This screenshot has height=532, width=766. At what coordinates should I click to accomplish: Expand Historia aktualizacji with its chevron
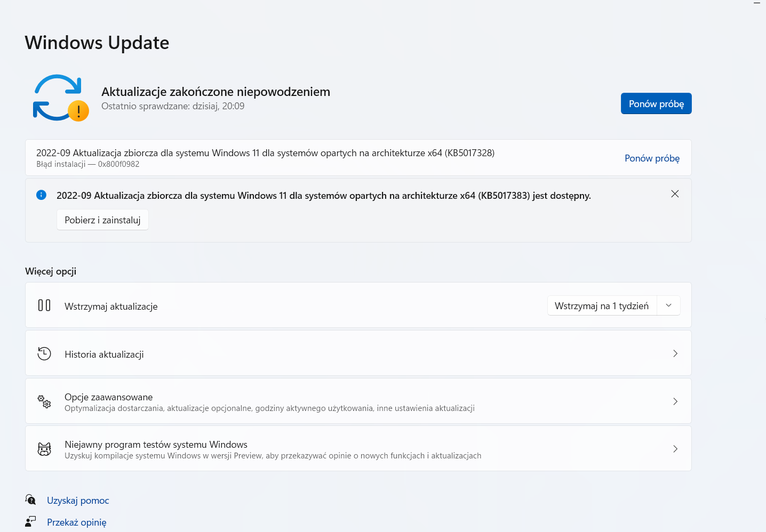(675, 353)
